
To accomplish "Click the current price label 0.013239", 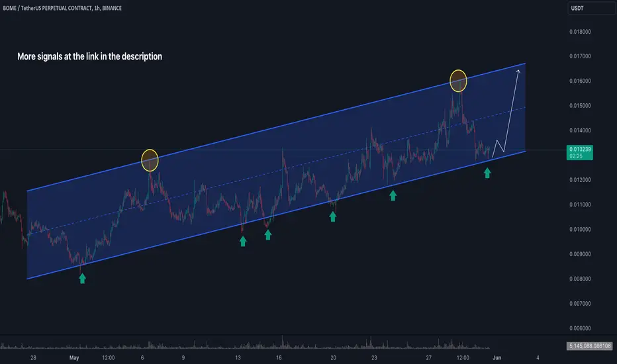I will pyautogui.click(x=580, y=152).
